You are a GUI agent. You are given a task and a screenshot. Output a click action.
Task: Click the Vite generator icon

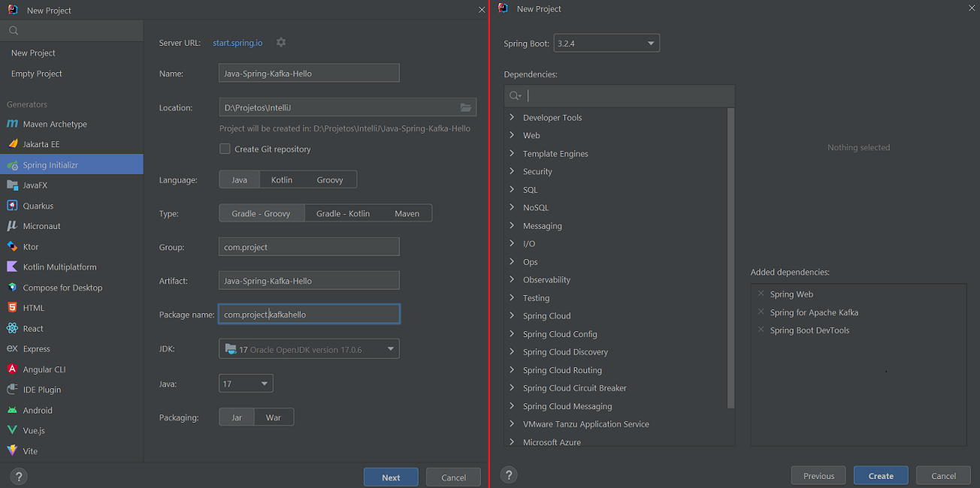coord(12,451)
